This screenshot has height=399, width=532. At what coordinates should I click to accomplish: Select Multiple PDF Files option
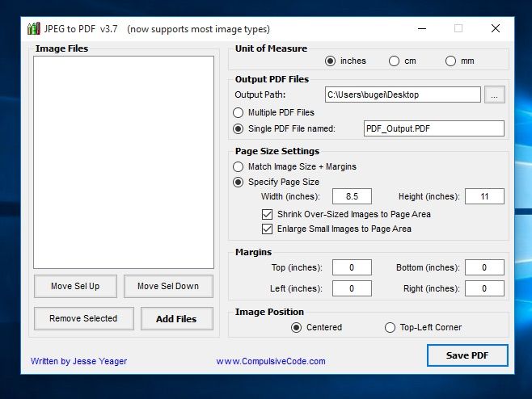239,112
